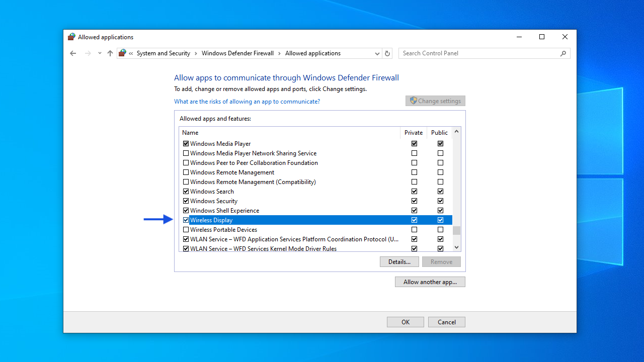Image resolution: width=644 pixels, height=362 pixels.
Task: Select the Windows Shell Experience row
Action: [316, 211]
